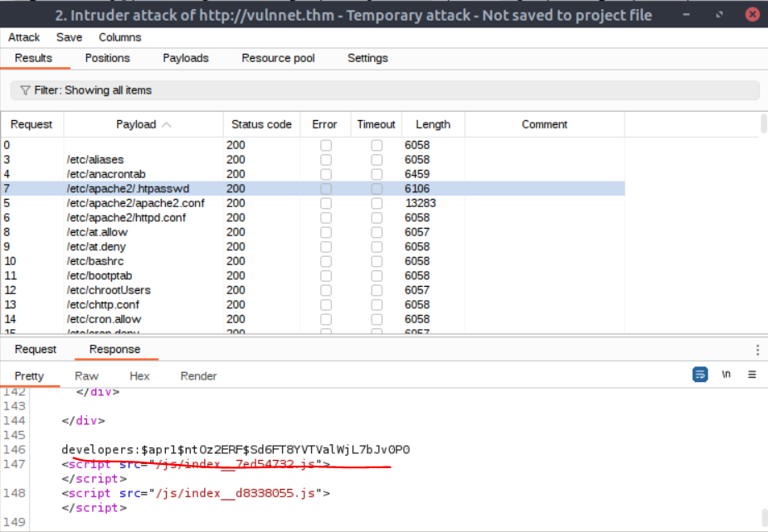768x532 pixels.
Task: Select the /etc/at.allow payload row
Action: 313,233
